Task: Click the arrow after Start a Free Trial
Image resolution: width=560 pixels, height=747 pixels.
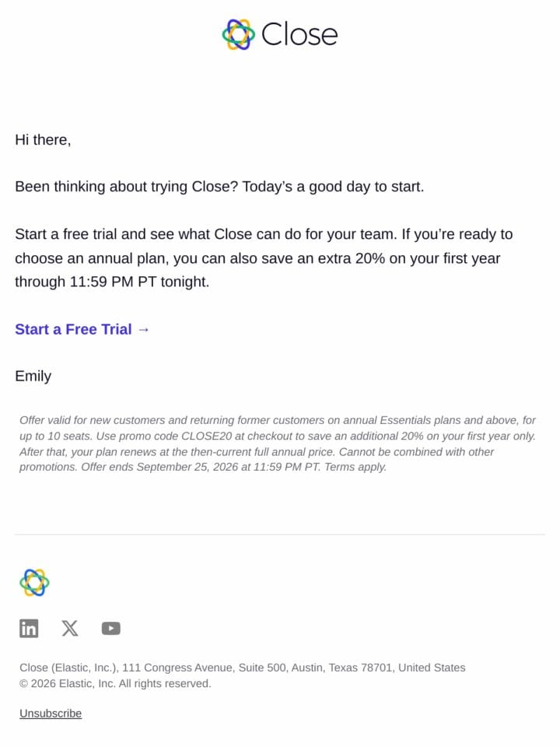Action: pyautogui.click(x=143, y=329)
